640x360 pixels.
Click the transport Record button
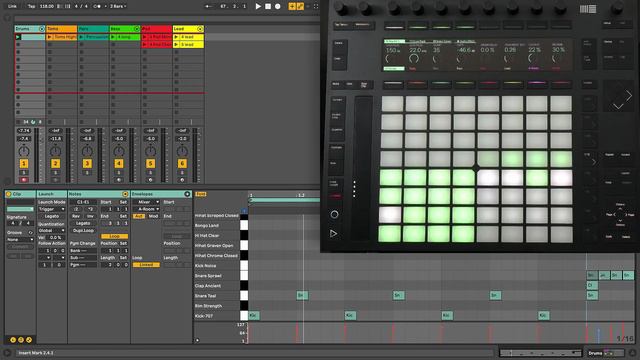click(x=278, y=6)
